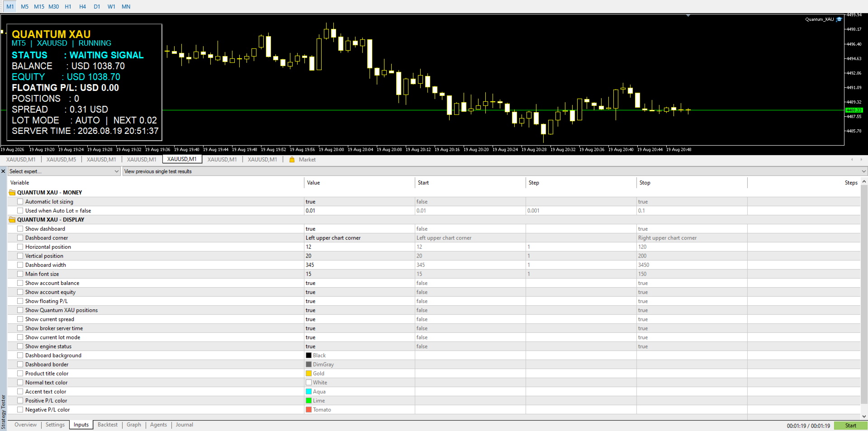Click the Quantum_XAU expert hat icon
The image size is (868, 431).
pos(839,19)
